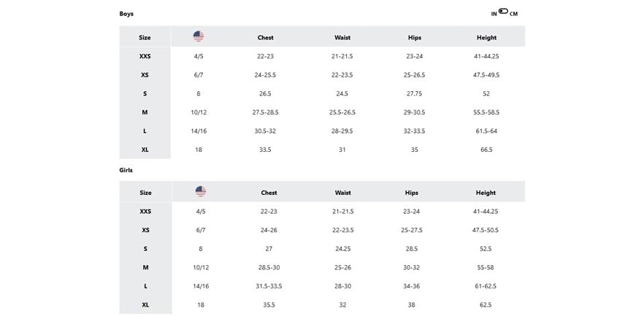Click Boys size 14/16 cell
The width and height of the screenshot is (644, 322).
199,131
